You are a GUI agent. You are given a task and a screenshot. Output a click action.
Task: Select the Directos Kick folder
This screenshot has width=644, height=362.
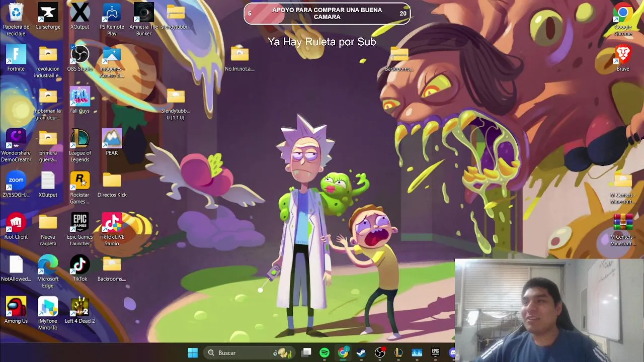coord(112,185)
